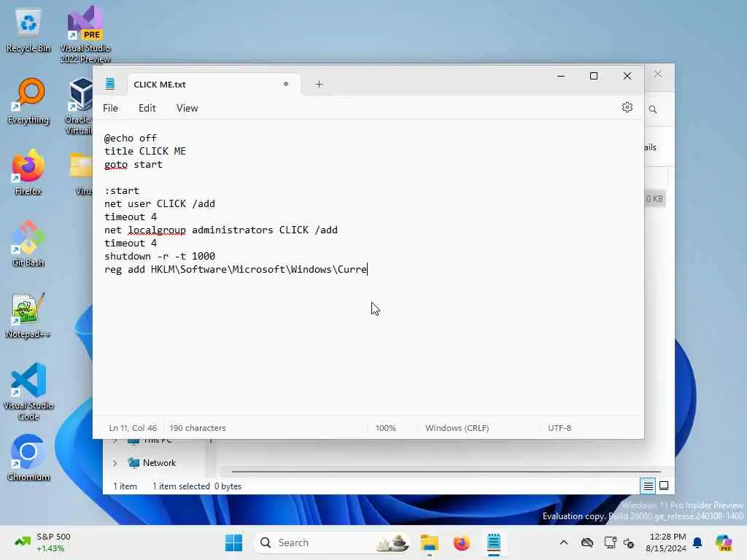Select Oracle VirtualBox desktop icon
The image size is (747, 560).
point(79,106)
